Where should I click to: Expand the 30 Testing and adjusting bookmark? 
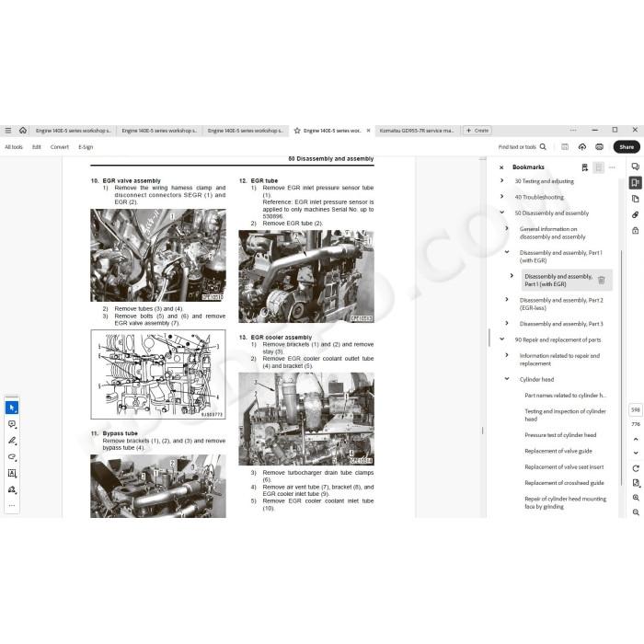point(502,180)
